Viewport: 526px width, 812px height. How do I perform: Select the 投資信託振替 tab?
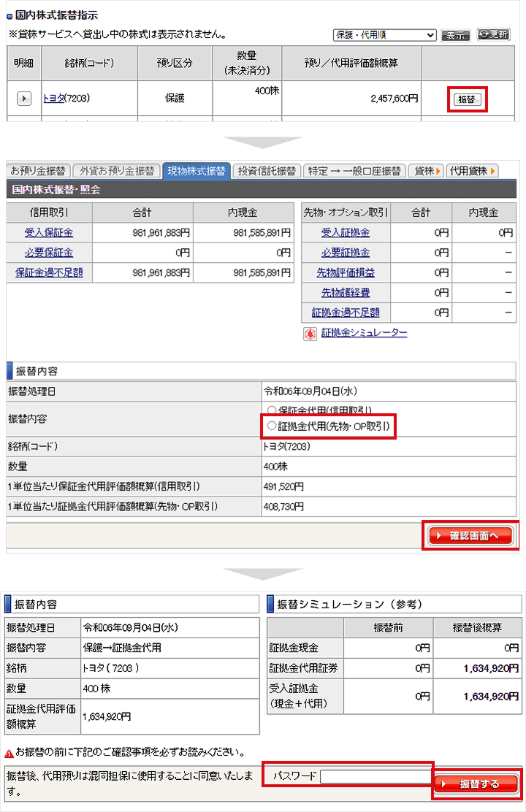coord(267,171)
